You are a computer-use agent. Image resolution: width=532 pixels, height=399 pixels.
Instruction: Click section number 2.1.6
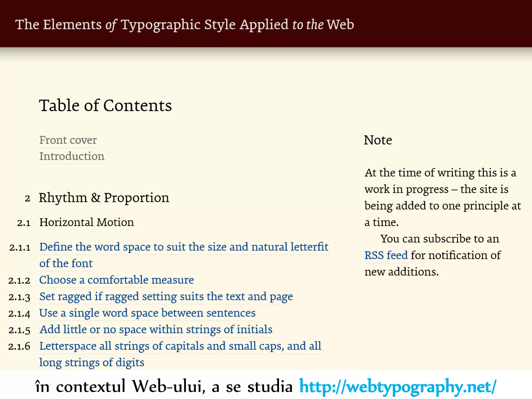19,347
